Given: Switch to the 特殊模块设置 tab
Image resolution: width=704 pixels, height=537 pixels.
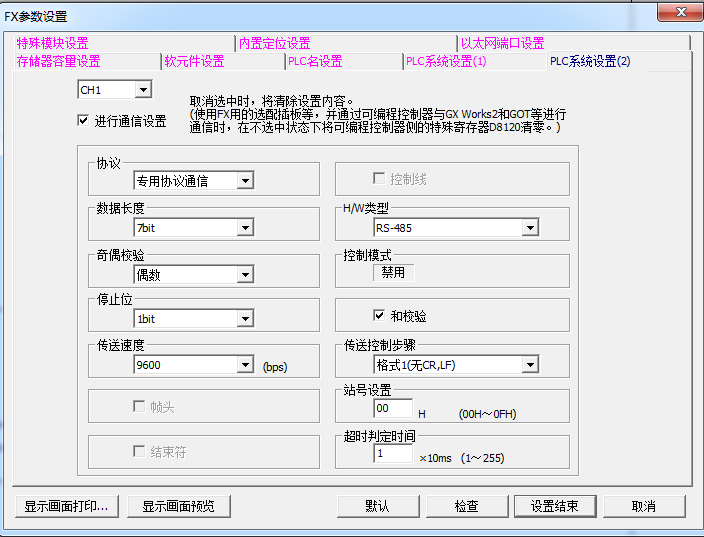Looking at the screenshot, I should (x=53, y=43).
